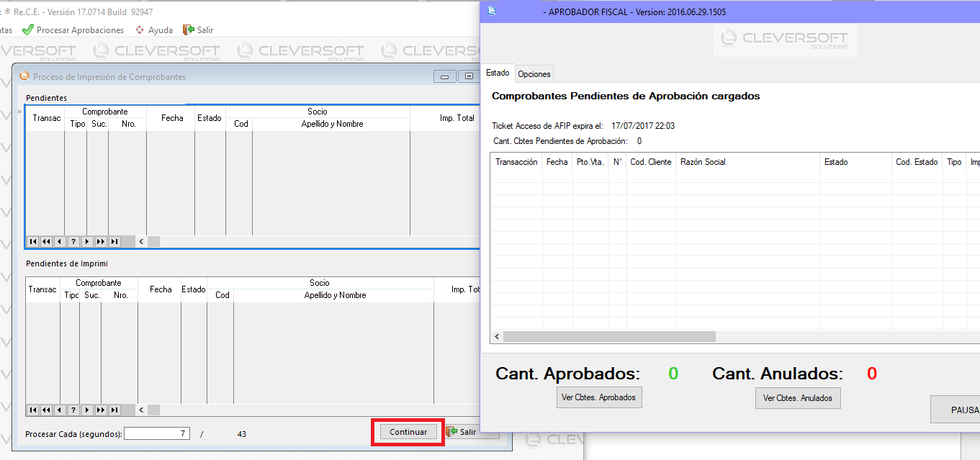Open the Ayuda menu
The height and width of the screenshot is (460, 980).
coord(154,30)
